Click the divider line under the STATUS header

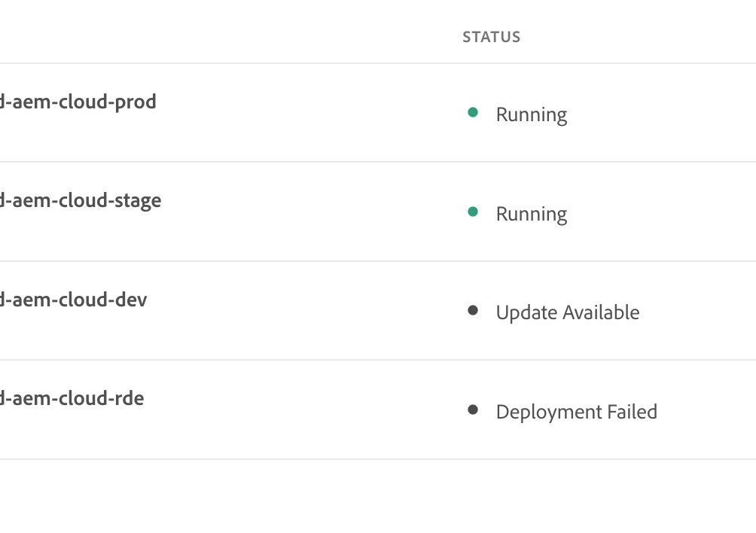click(x=491, y=63)
